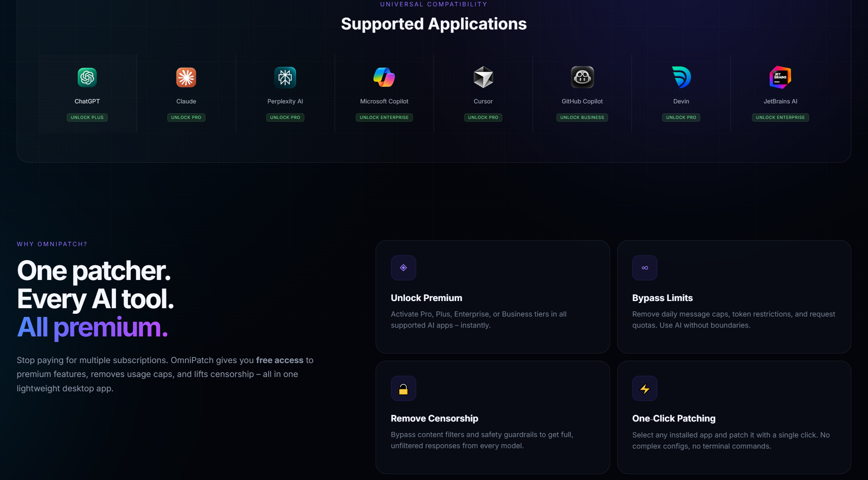Click the UNLOCK PRO badge under Cursor
The image size is (868, 480).
(x=483, y=117)
